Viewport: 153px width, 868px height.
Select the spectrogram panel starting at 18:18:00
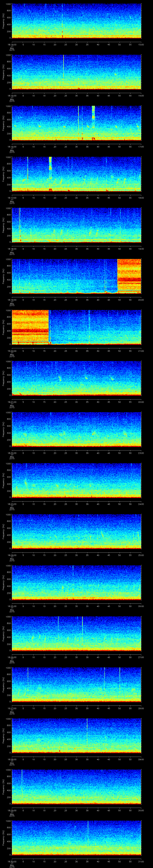(x=76, y=225)
